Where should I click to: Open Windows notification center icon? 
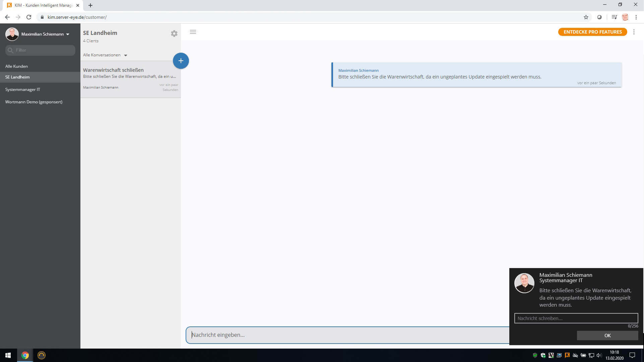(x=632, y=355)
